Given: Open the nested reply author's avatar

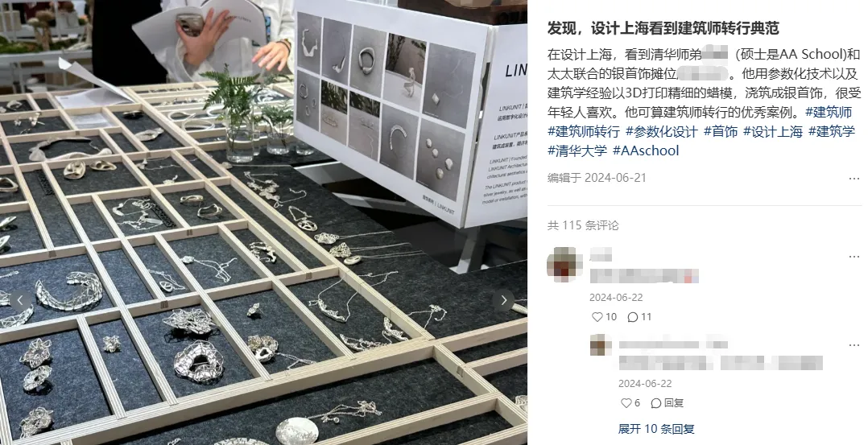Looking at the screenshot, I should [601, 345].
